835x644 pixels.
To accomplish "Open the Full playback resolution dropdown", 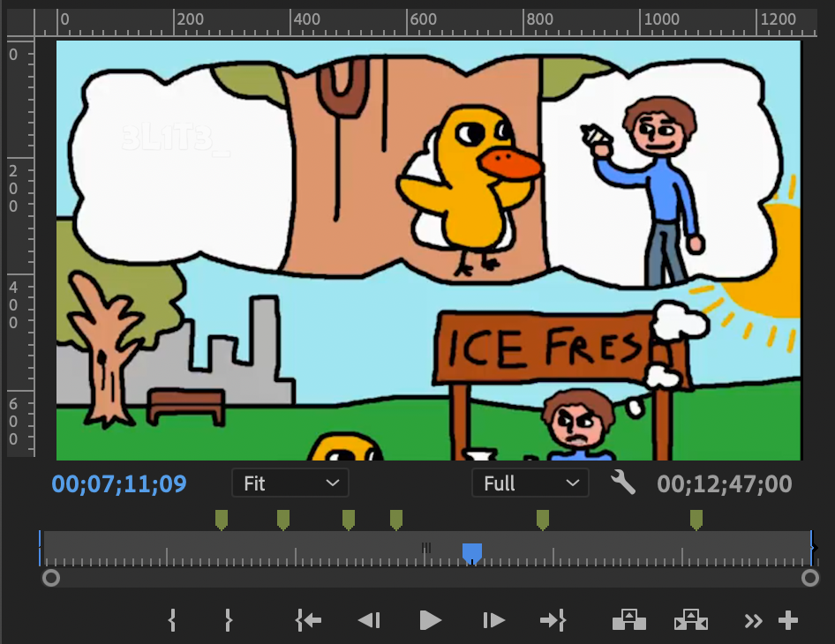I will coord(530,483).
